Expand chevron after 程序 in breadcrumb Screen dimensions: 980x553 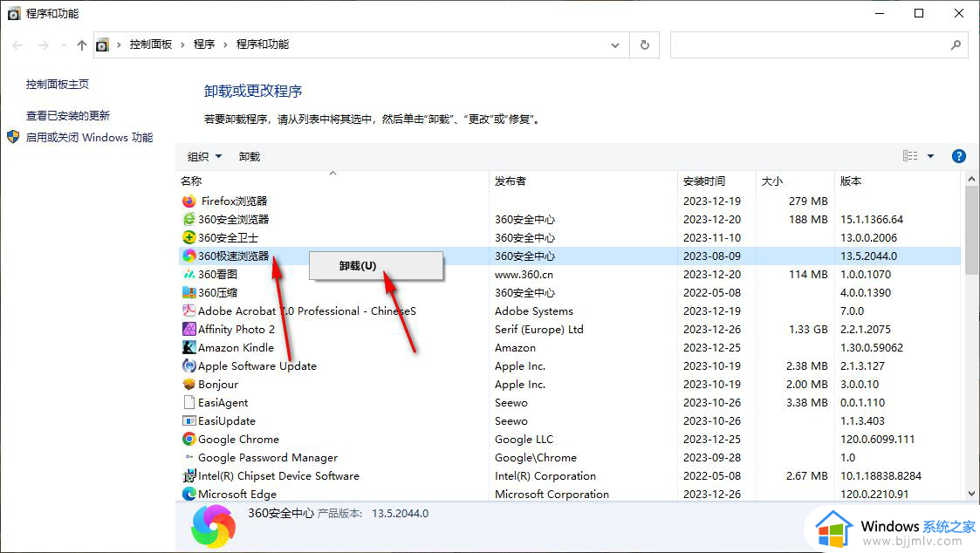click(x=225, y=45)
